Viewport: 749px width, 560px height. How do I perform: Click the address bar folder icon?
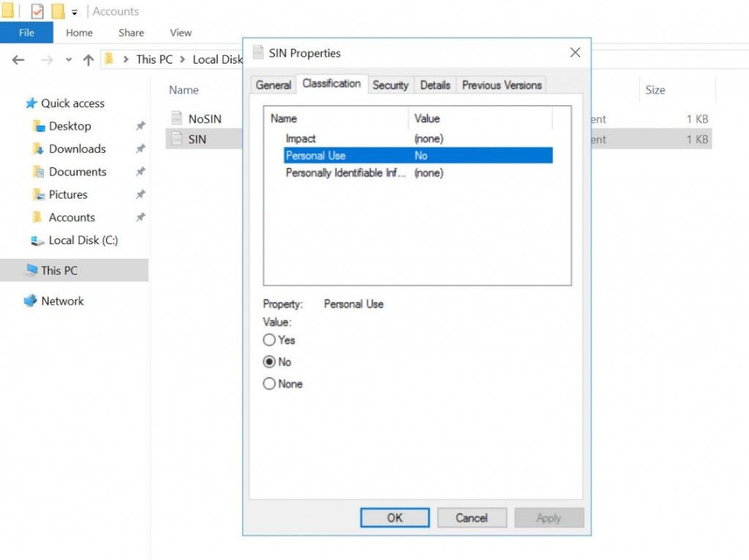(110, 58)
